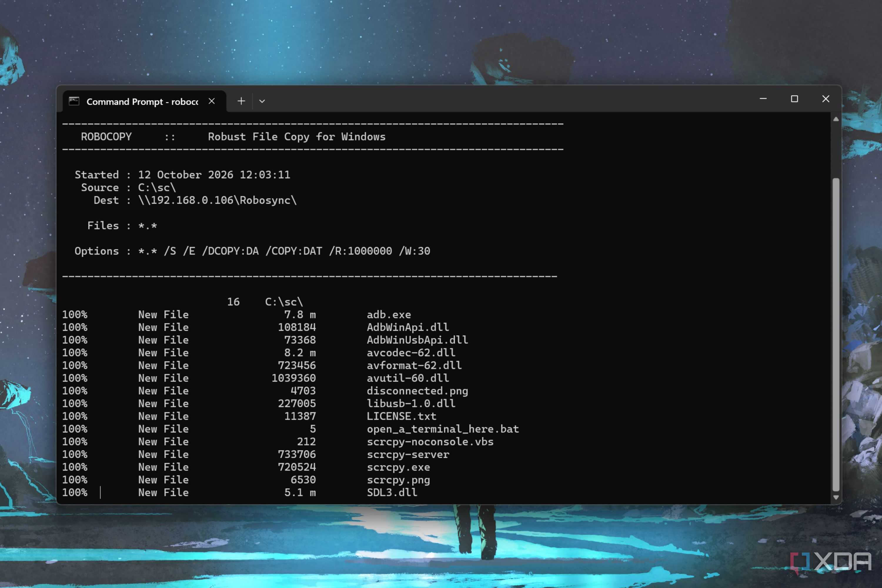
Task: Click the size value 73368
Action: pyautogui.click(x=300, y=340)
